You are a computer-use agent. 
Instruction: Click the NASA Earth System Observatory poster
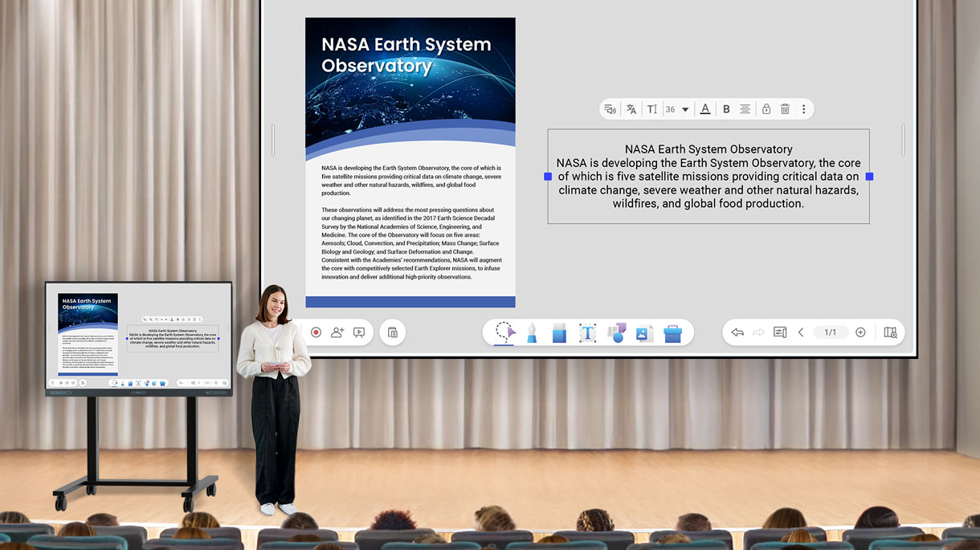click(410, 162)
